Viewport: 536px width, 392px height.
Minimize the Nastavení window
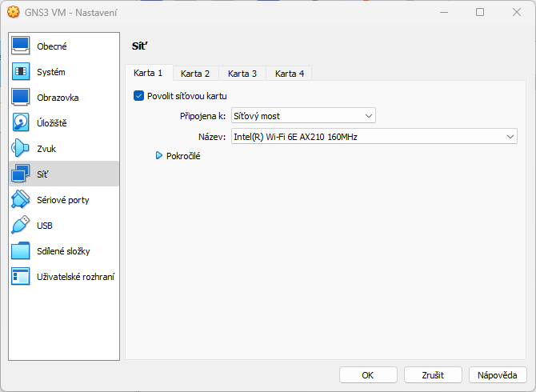pyautogui.click(x=444, y=12)
